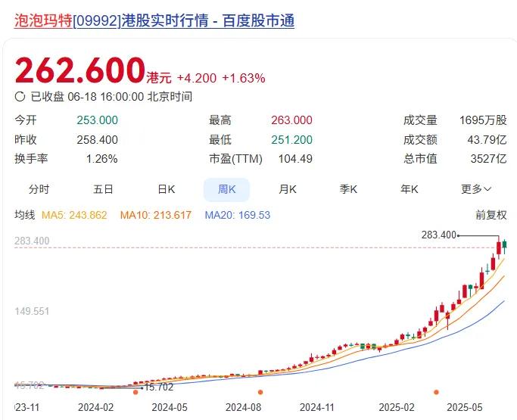Click the latest green weekly candlestick
Screen dimensions: 517x420
(504, 245)
